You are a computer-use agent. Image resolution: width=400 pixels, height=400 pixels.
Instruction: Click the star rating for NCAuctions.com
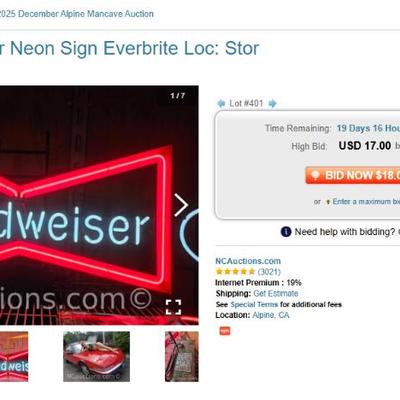[235, 272]
